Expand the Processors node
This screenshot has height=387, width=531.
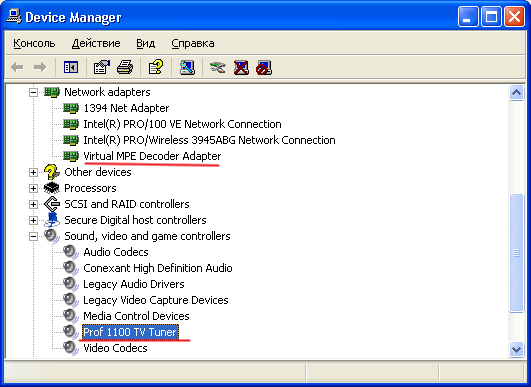(x=33, y=188)
